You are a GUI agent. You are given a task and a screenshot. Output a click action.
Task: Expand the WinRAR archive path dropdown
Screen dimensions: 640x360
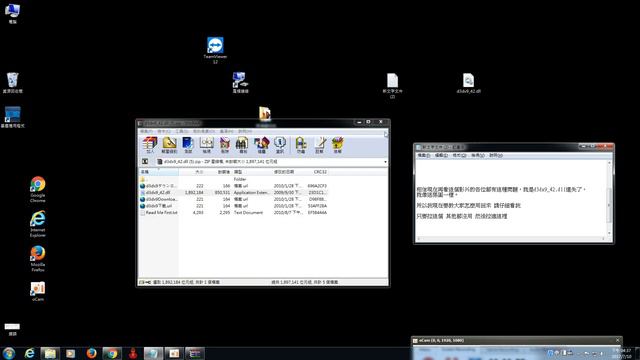[385, 162]
